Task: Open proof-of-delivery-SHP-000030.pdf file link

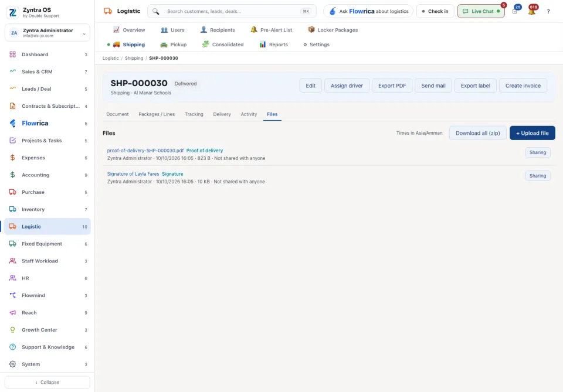Action: point(145,151)
